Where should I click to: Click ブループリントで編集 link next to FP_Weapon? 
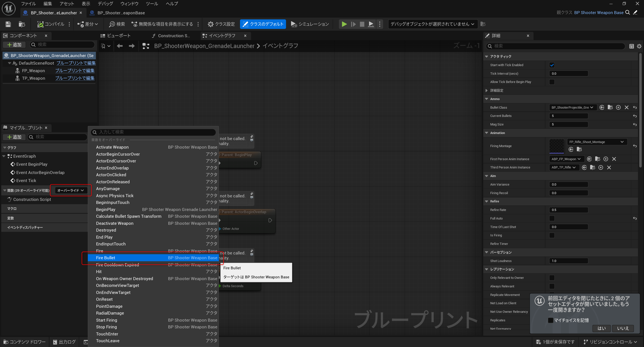[x=75, y=71]
